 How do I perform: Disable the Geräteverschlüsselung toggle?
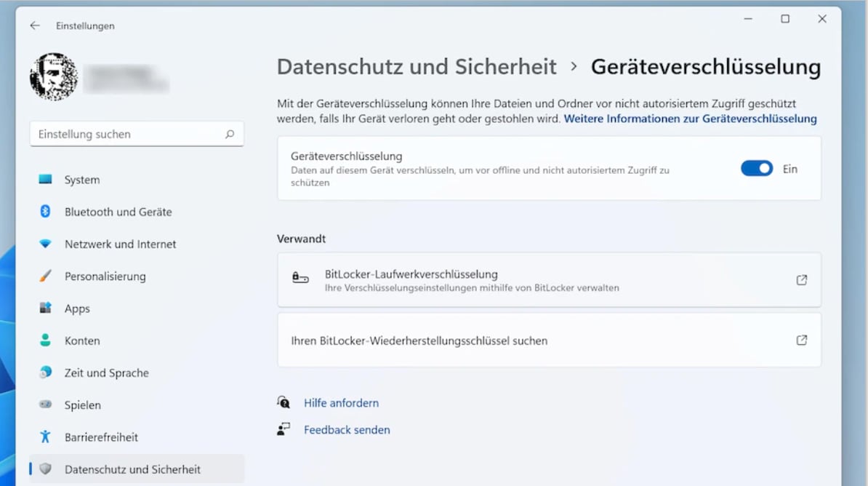pyautogui.click(x=756, y=168)
